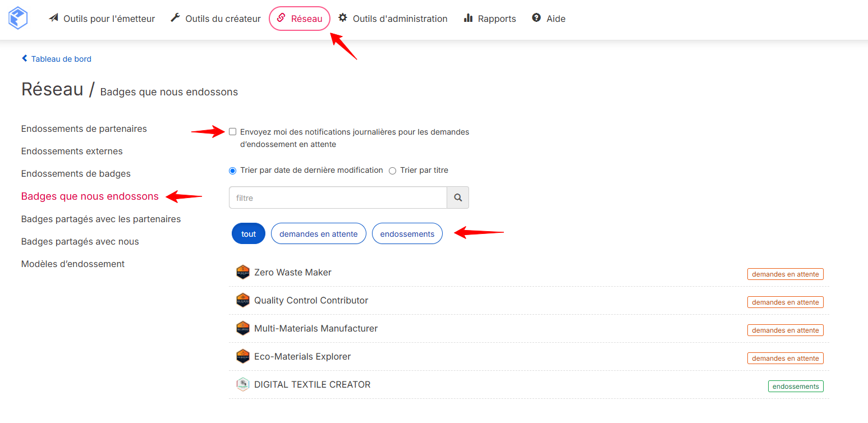868x423 pixels.
Task: Select Trier par titre radio button
Action: (x=392, y=171)
